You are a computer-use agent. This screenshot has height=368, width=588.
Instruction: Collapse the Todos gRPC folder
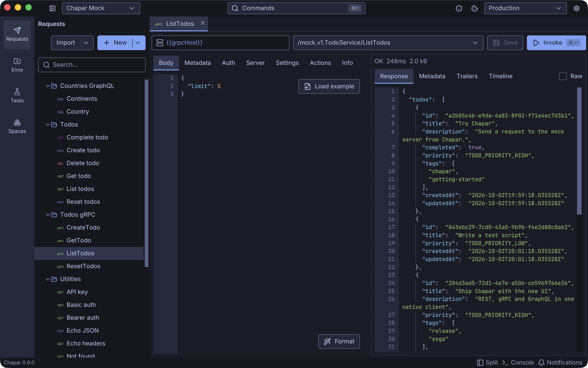tap(48, 214)
